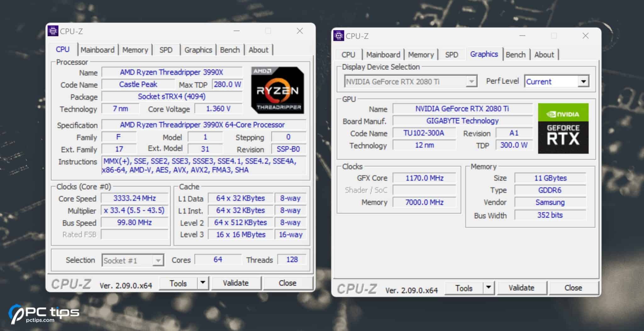Click the AMD Ryzen Threadripper logo

point(277,90)
